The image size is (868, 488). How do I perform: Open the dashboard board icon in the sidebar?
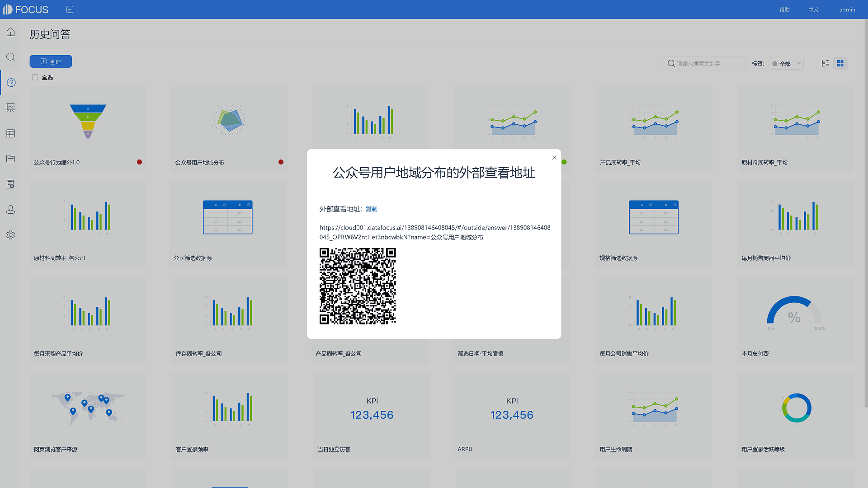pos(10,108)
